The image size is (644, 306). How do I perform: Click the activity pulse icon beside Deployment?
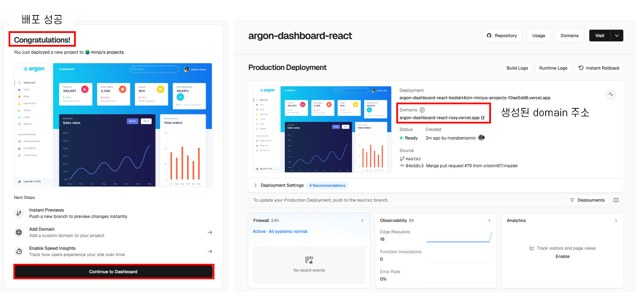coord(611,94)
